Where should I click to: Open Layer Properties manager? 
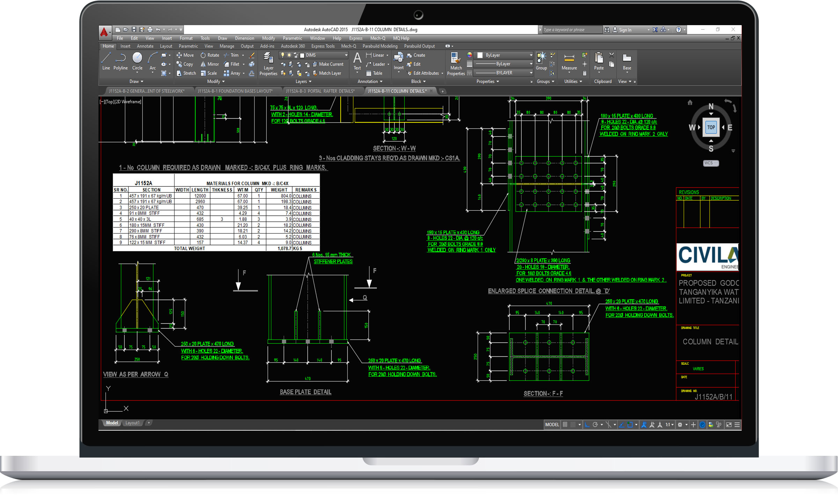(268, 64)
